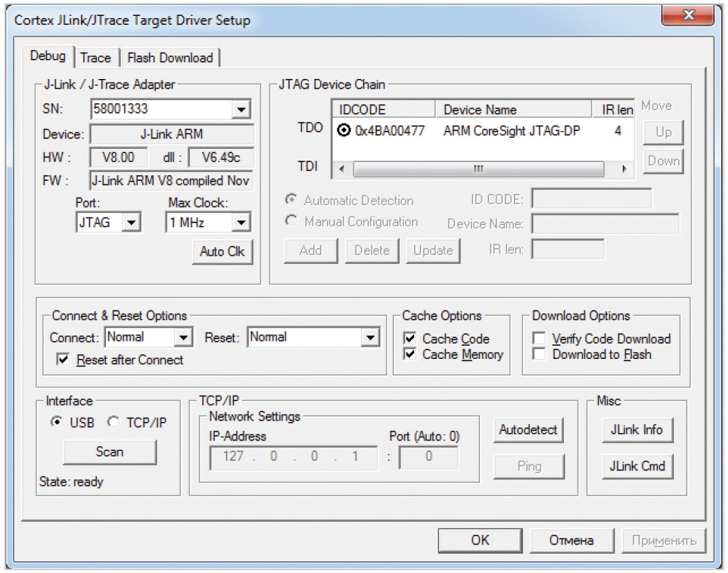Open the Connect mode dropdown
Screen dimensions: 728x573
(183, 337)
